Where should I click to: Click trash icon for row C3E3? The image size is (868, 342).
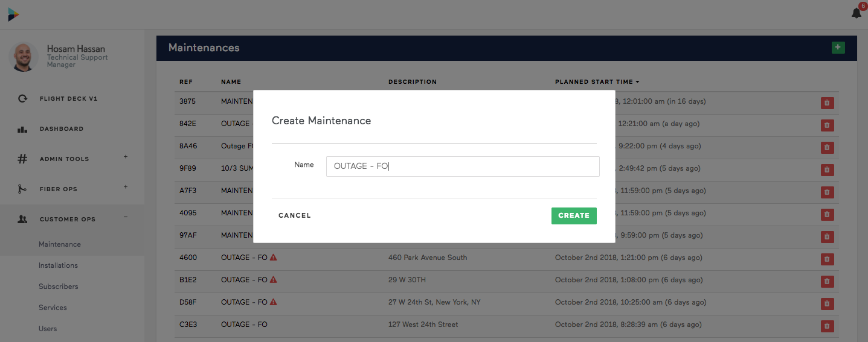pos(827,326)
